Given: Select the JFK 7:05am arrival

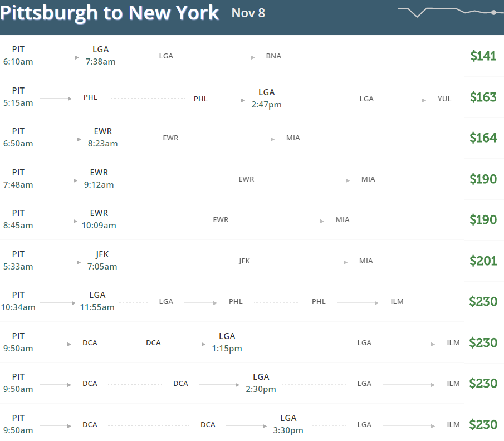Looking at the screenshot, I should (102, 261).
